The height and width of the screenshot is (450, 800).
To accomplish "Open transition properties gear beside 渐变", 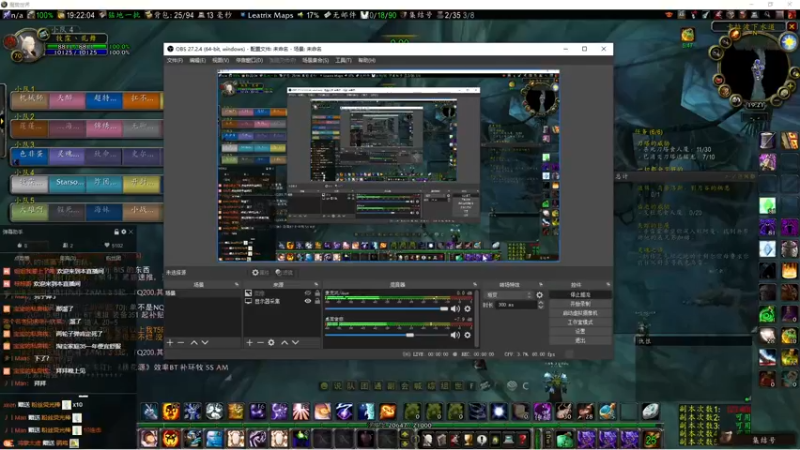I will [540, 295].
